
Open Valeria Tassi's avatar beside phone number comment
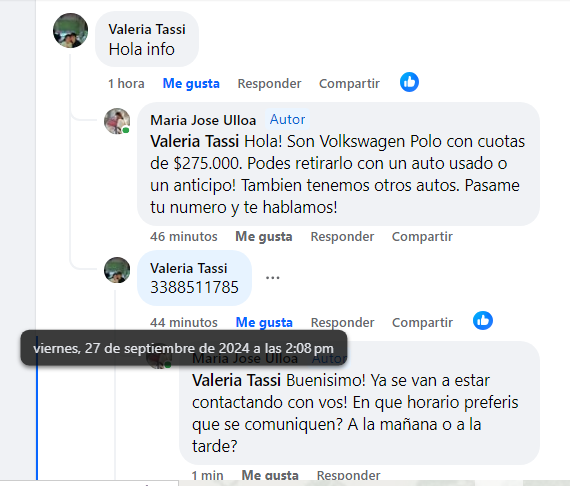(117, 270)
